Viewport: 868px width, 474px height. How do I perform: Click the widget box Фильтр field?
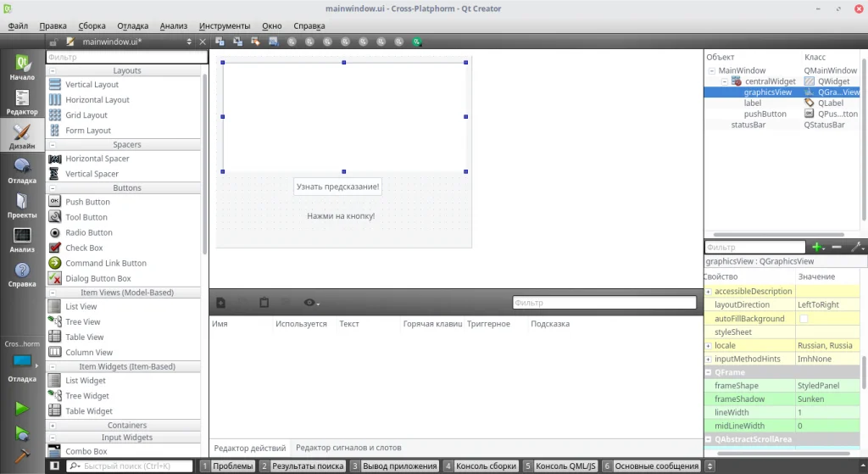[127, 57]
